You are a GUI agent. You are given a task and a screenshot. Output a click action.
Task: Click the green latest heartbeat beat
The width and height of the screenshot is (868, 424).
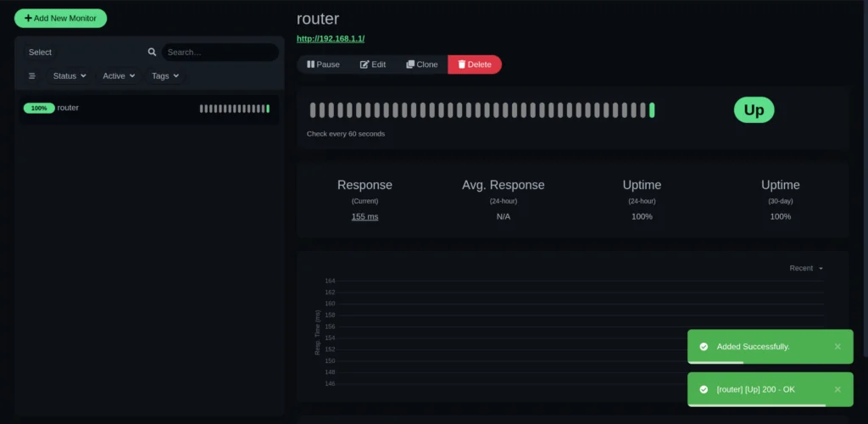point(652,110)
